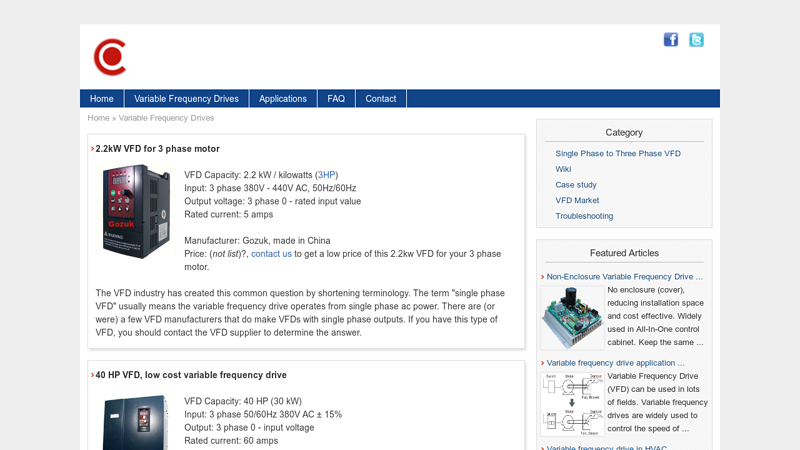800x450 pixels.
Task: Click 'Rated current: 60 amps' text
Action: pos(231,441)
